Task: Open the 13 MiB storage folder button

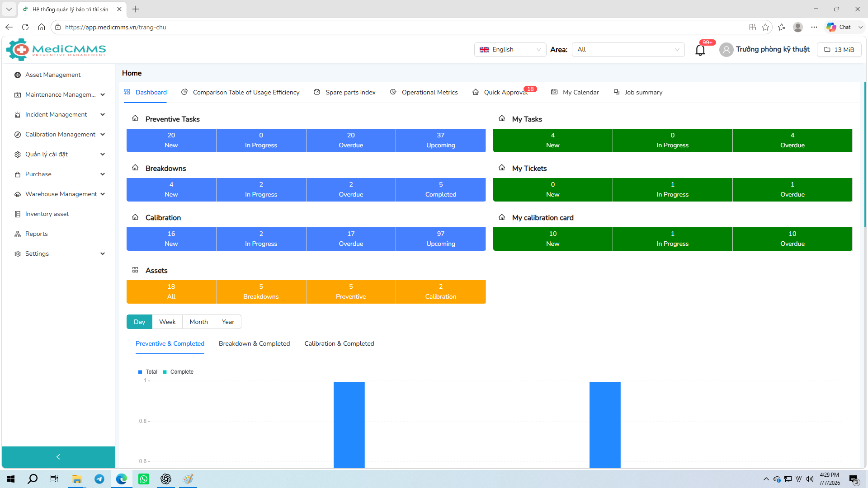Action: (839, 50)
